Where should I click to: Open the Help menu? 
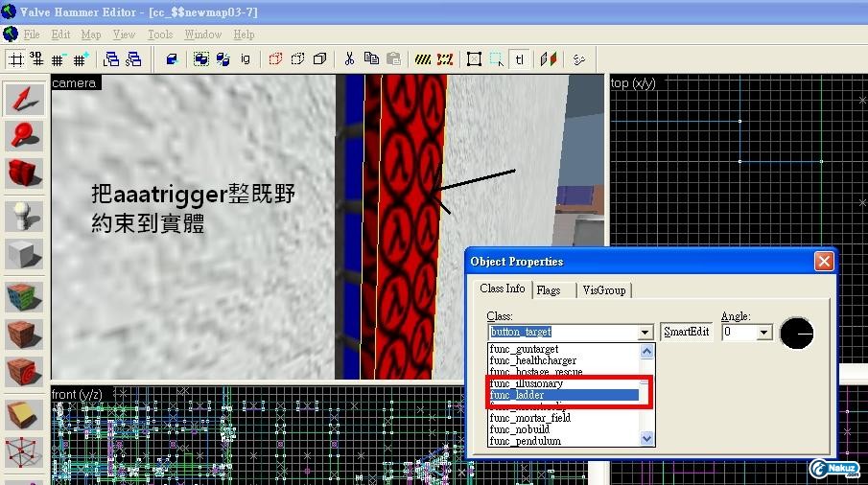tap(244, 35)
